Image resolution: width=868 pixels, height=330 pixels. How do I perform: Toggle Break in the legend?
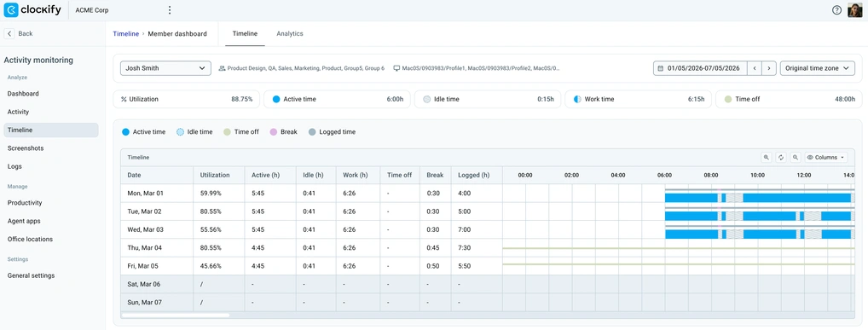click(283, 132)
